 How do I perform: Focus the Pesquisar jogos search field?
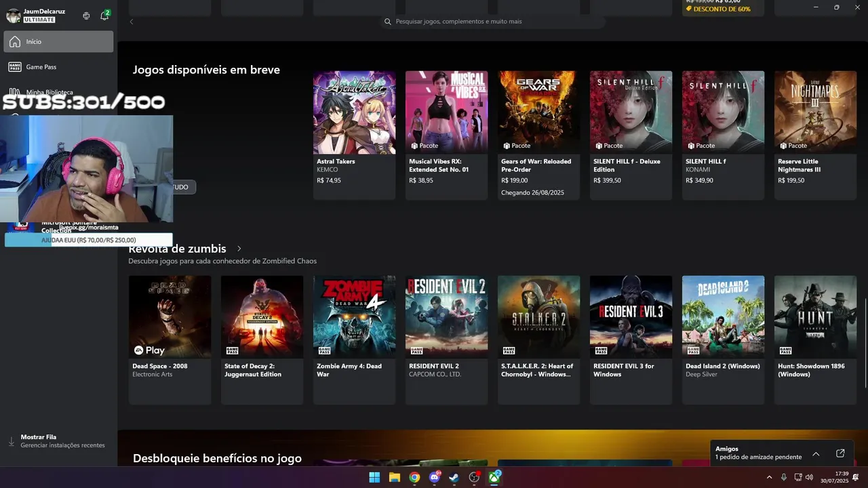[x=493, y=22]
